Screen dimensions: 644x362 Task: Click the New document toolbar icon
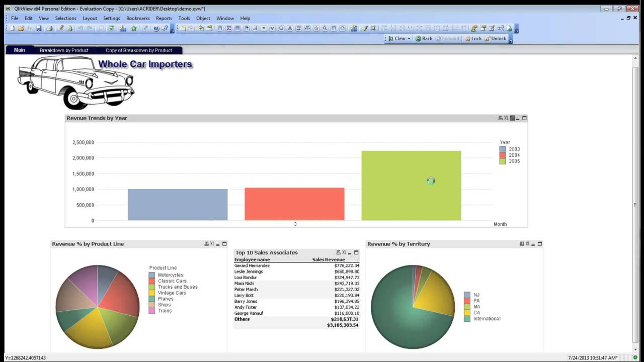tap(12, 28)
